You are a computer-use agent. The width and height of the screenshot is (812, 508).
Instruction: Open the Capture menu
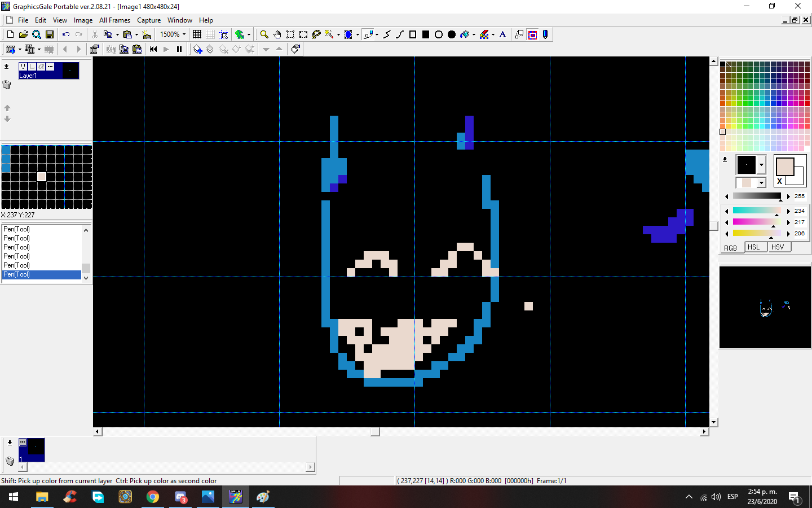tap(149, 20)
